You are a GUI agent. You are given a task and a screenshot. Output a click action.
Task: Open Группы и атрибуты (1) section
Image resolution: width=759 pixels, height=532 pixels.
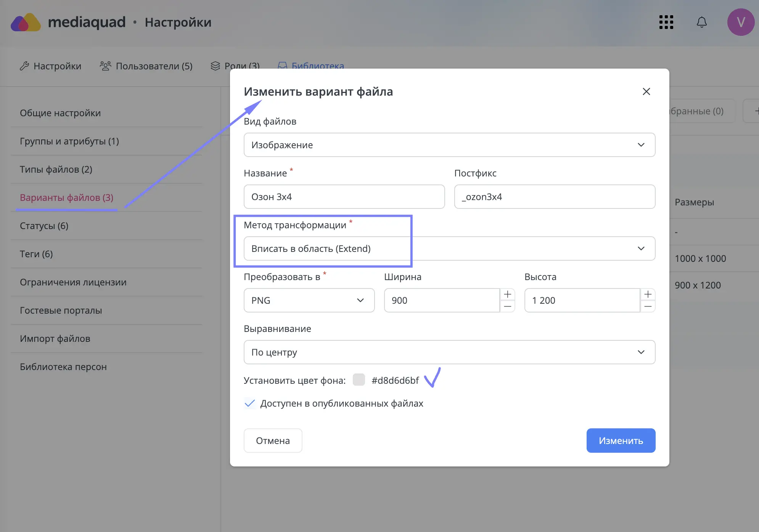[106, 141]
